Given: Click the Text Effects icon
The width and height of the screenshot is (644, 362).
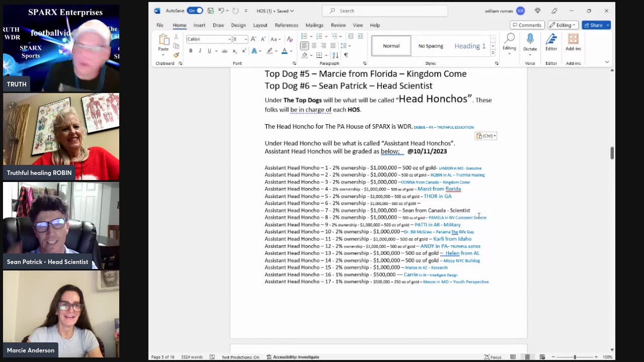Looking at the screenshot, I should (254, 51).
